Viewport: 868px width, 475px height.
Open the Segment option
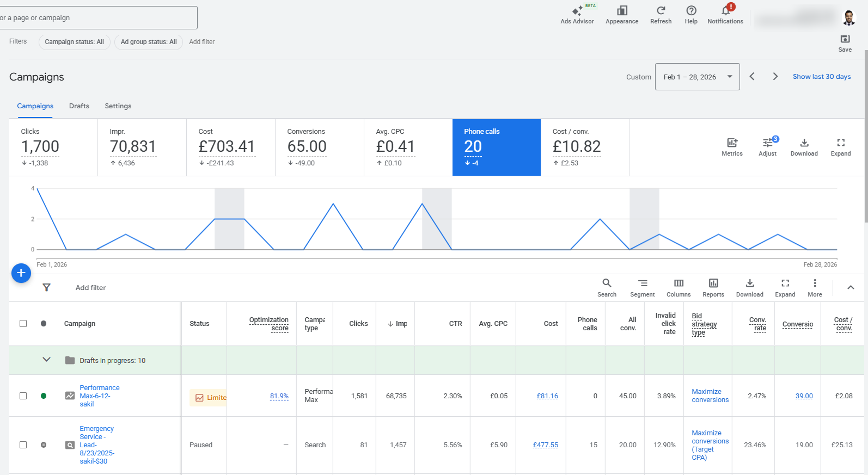click(x=643, y=288)
